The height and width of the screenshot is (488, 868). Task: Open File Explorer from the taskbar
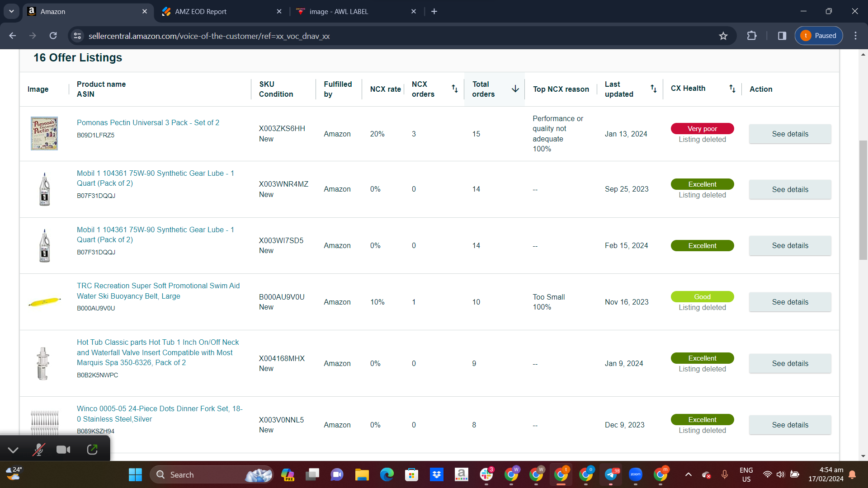(x=362, y=474)
